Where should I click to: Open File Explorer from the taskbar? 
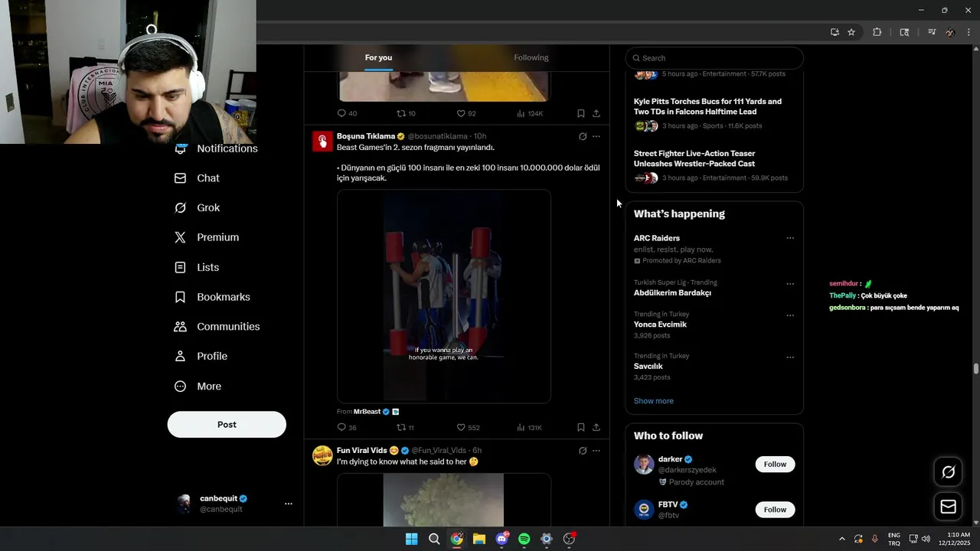[479, 539]
